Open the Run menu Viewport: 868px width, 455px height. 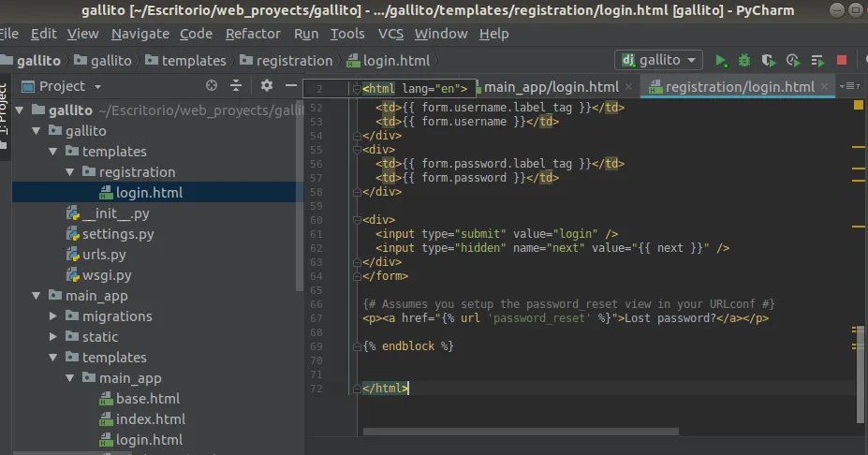[x=306, y=34]
